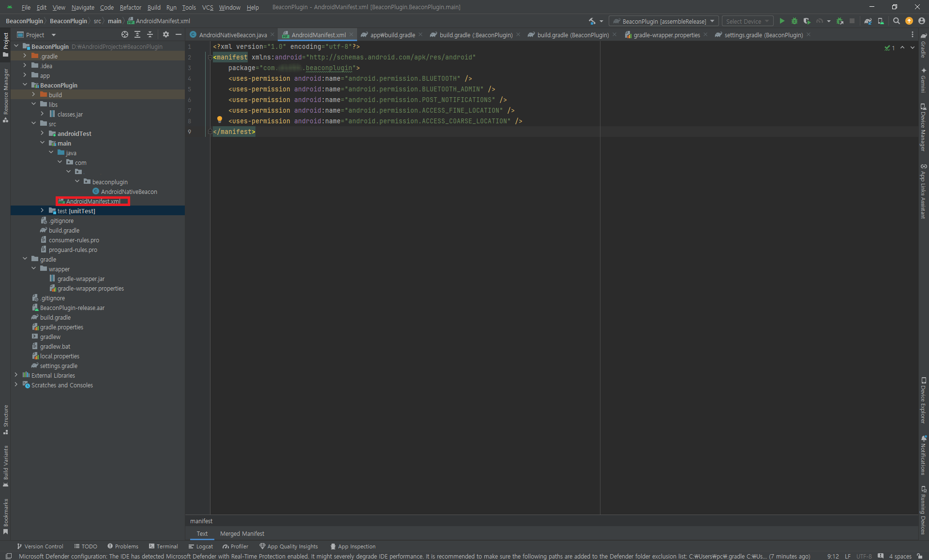Screen dimensions: 929x560
Task: Click the yellow intention lightbulb in editor
Action: click(x=220, y=119)
